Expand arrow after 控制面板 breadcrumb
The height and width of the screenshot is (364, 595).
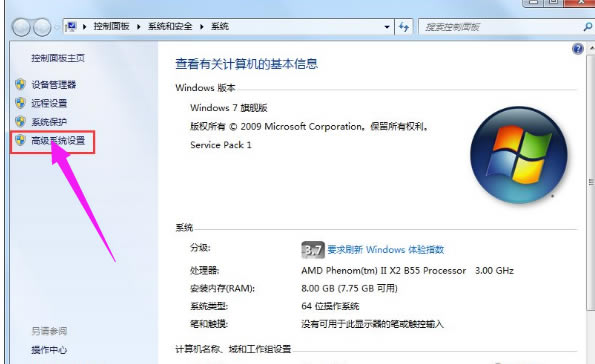(x=139, y=27)
